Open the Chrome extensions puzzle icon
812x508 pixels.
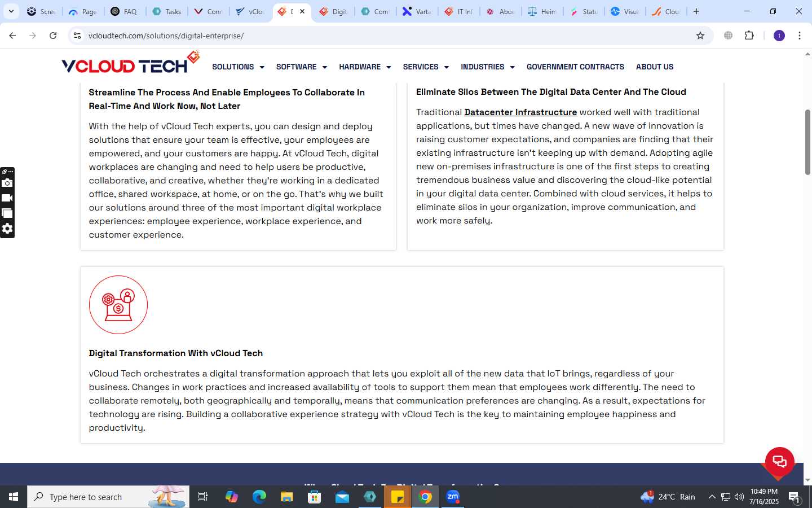(x=749, y=36)
